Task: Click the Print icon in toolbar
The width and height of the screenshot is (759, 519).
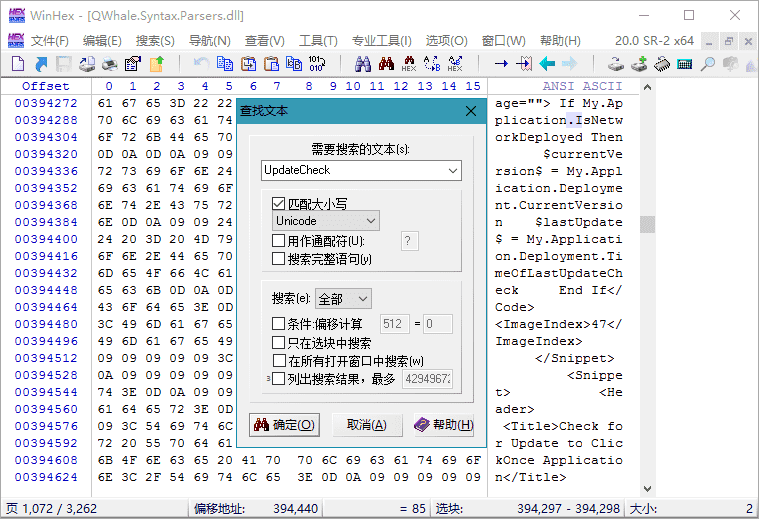Action: coord(111,64)
